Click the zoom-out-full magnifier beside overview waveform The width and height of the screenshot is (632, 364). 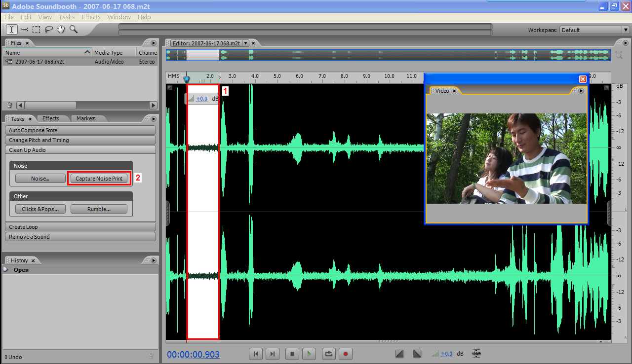pos(619,55)
